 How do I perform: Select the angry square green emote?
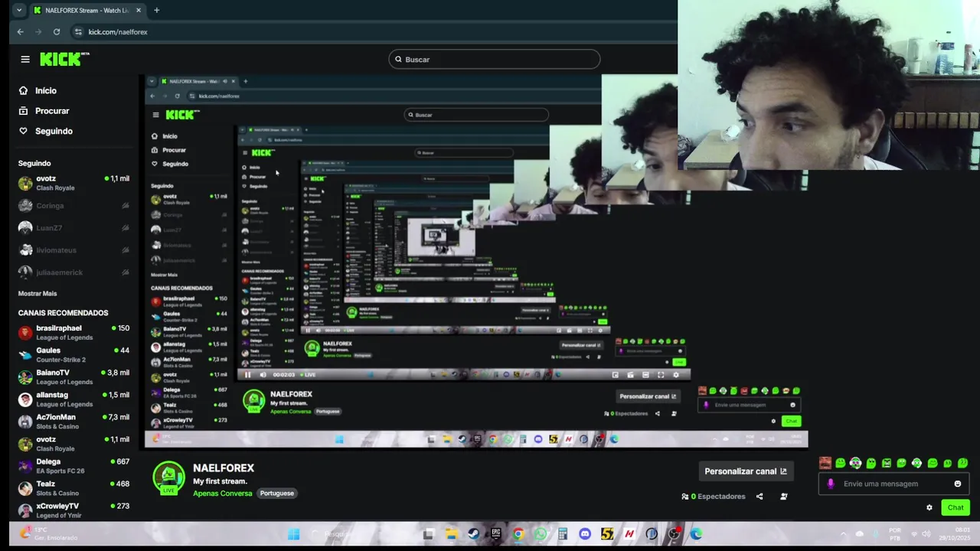point(886,463)
